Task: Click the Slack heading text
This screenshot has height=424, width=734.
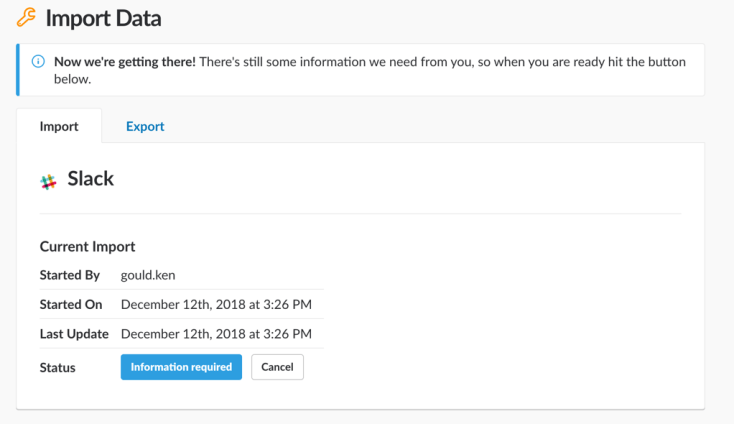Action: [90, 180]
